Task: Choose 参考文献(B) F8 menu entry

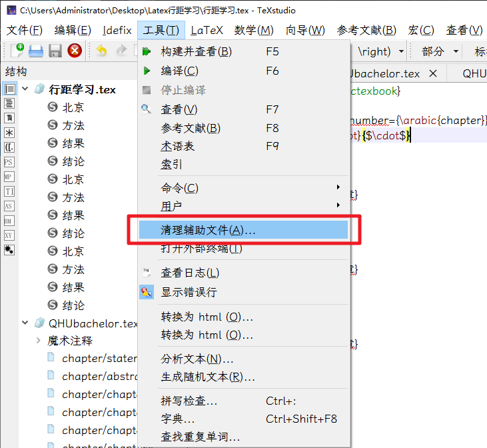Action: pos(243,128)
